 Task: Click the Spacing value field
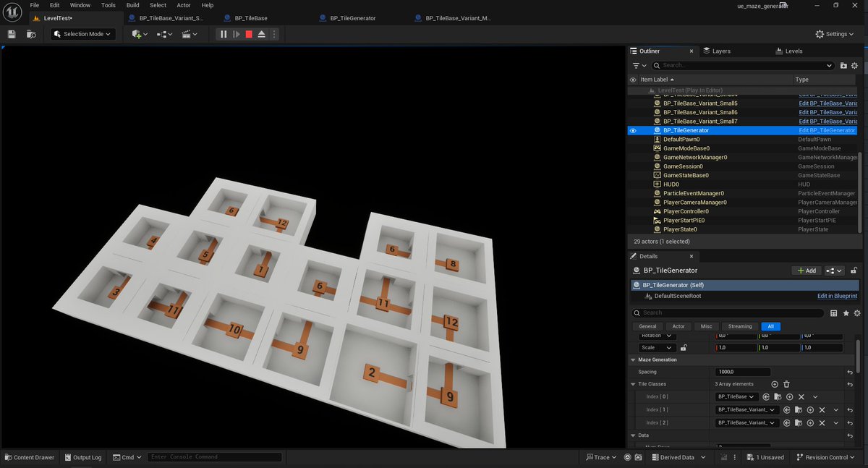(741, 372)
